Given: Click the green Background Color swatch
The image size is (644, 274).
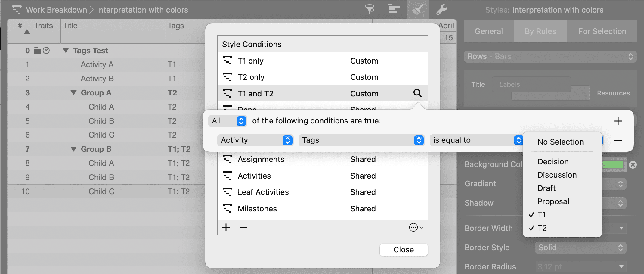Looking at the screenshot, I should (x=613, y=165).
